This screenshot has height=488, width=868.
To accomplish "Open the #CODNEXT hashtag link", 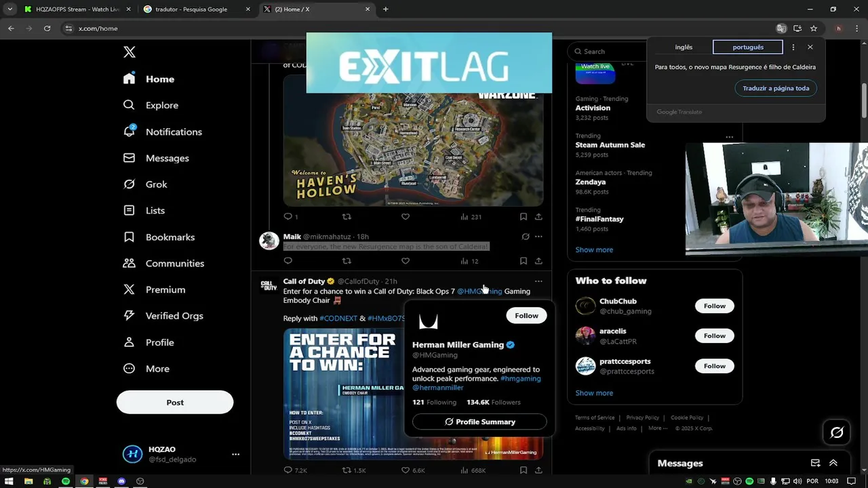I will pyautogui.click(x=338, y=319).
